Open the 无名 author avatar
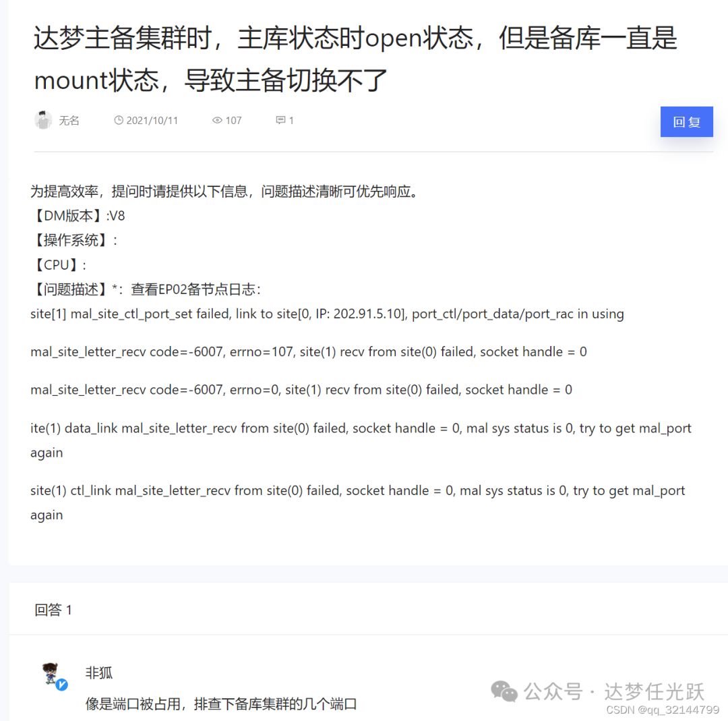The height and width of the screenshot is (721, 728). point(43,120)
